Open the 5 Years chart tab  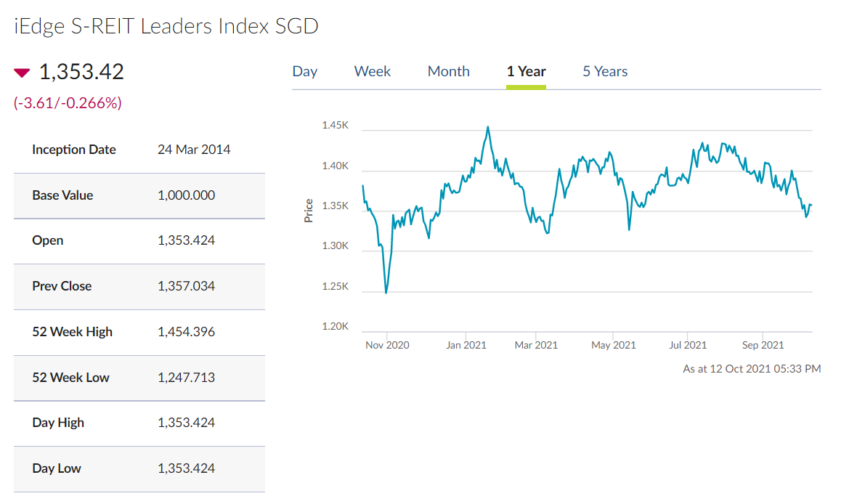[x=605, y=72]
